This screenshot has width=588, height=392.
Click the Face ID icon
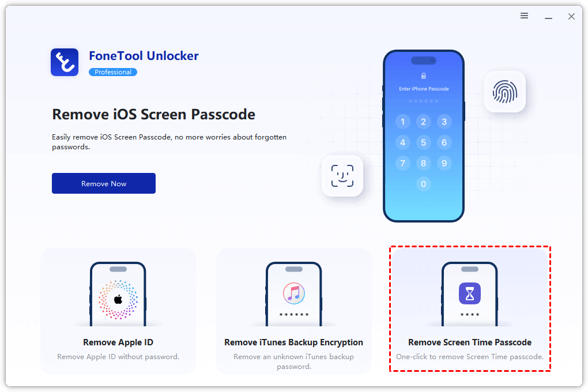pyautogui.click(x=342, y=176)
